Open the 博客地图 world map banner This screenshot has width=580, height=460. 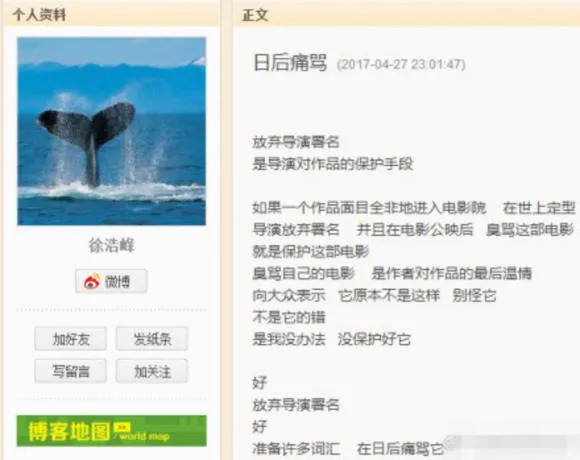(x=111, y=431)
